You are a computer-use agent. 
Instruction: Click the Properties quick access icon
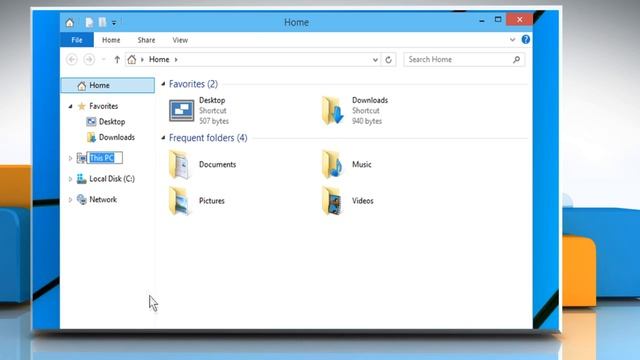[89, 22]
